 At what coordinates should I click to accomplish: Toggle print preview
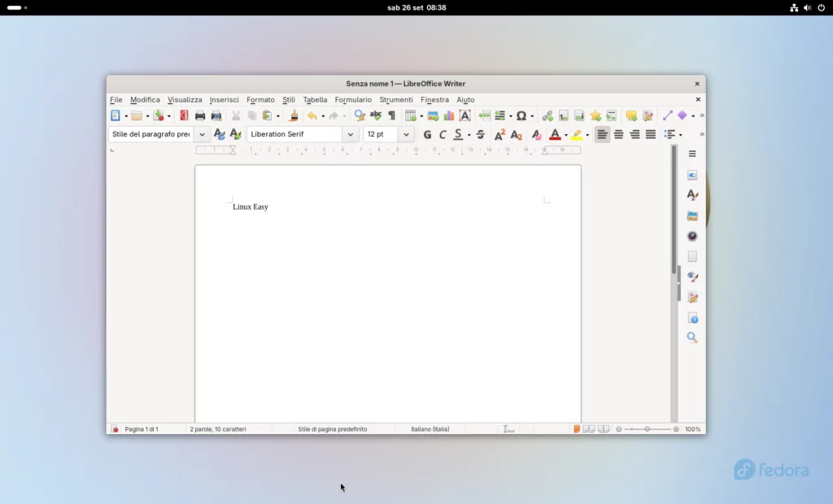(x=216, y=115)
